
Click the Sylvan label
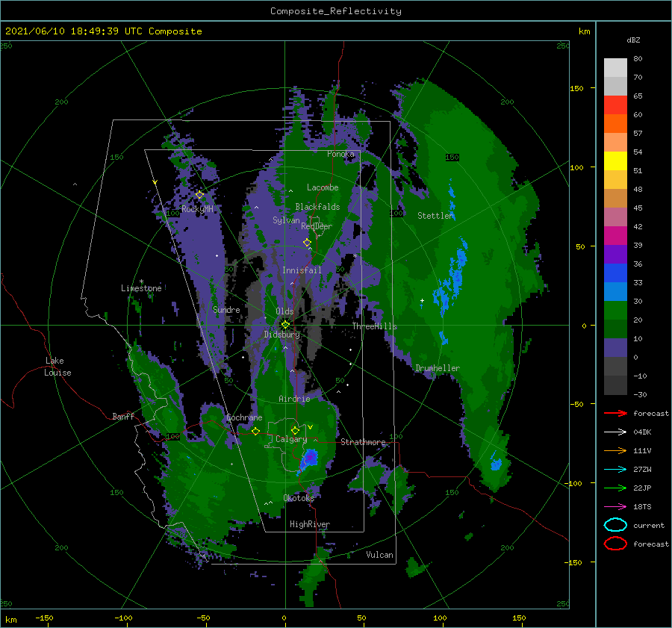click(x=286, y=220)
